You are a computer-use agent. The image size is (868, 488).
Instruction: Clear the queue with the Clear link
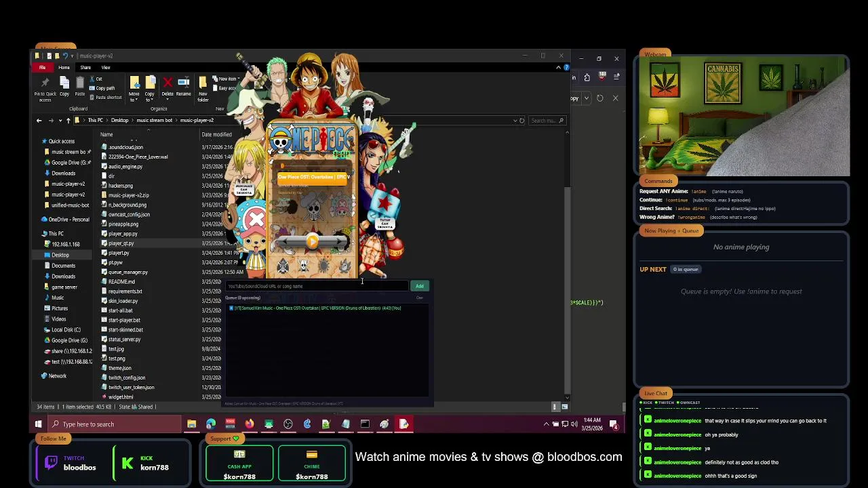click(420, 298)
